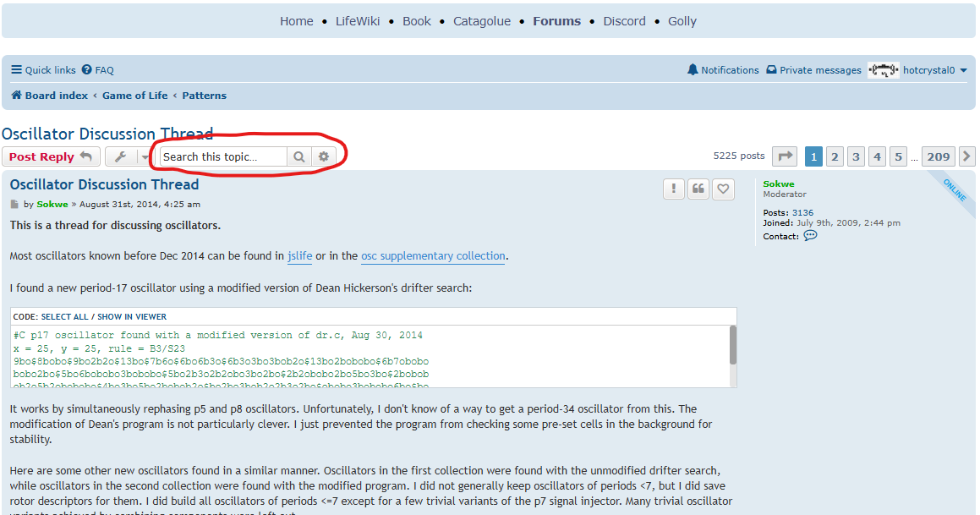Screen dimensions: 980x515
Task: Open the Patterns forum breadcrumb
Action: [x=205, y=96]
